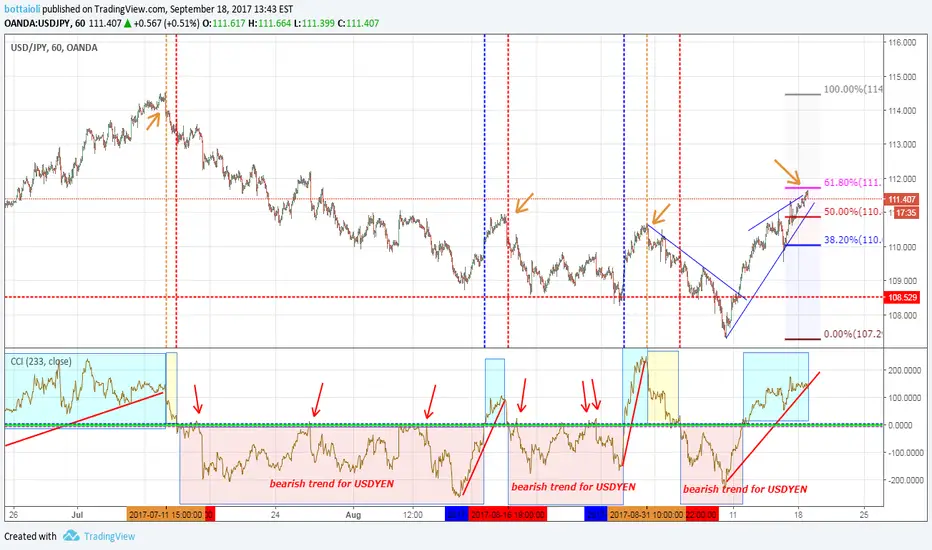Select the 2017-08-31 10:00:00 time marker

[647, 514]
